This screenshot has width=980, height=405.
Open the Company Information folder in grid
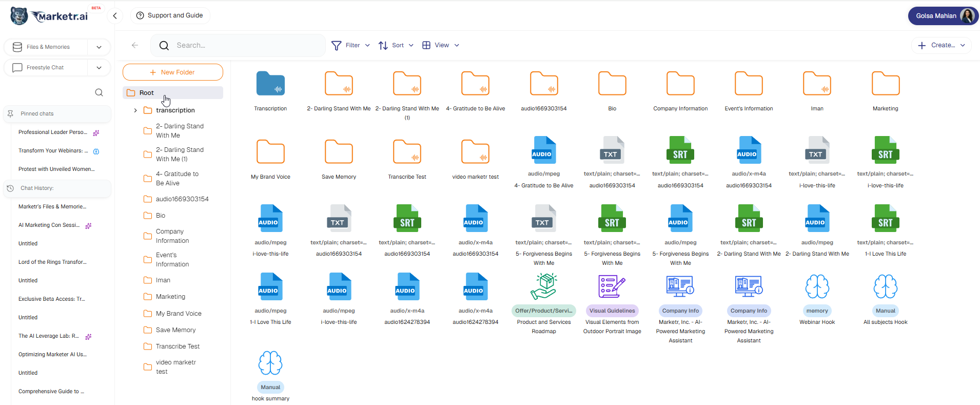tap(680, 84)
